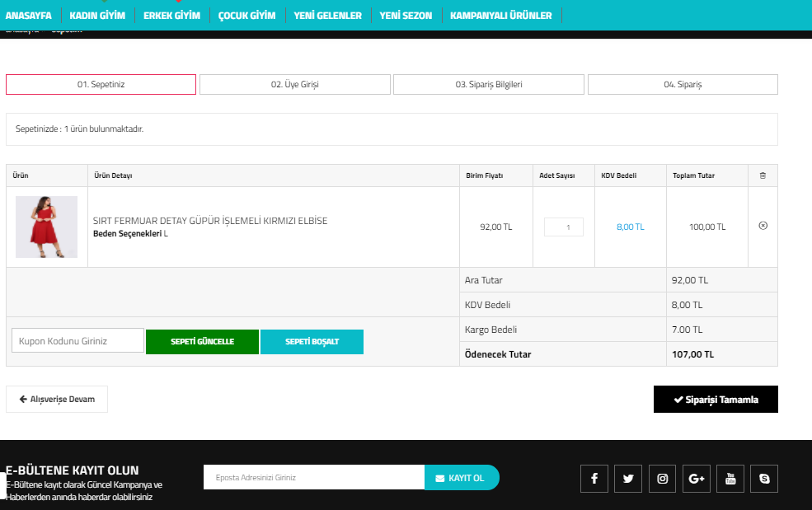
Task: Click the quantity field showing 1
Action: tap(564, 227)
